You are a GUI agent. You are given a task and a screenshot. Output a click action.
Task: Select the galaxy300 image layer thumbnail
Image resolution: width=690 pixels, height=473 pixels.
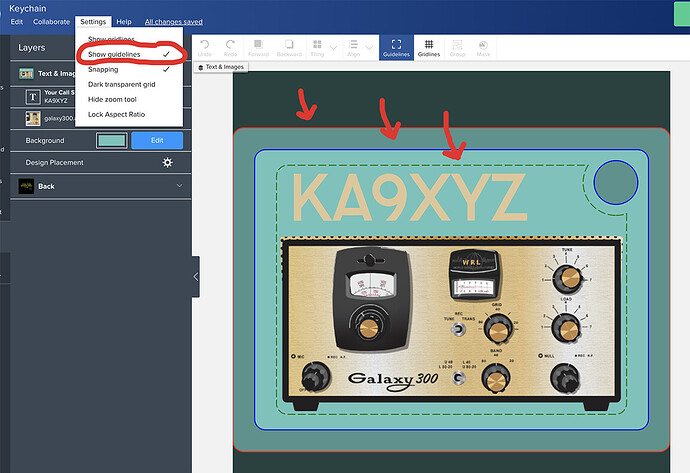point(33,118)
